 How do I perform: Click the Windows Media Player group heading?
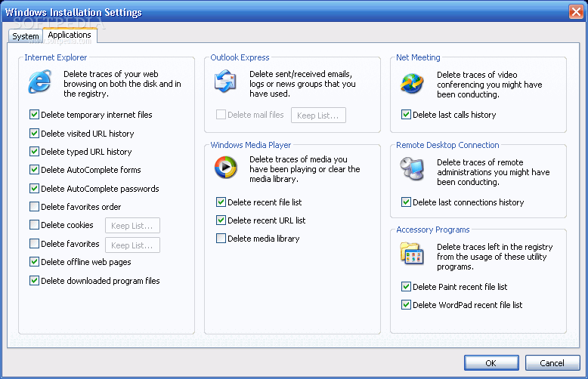pos(250,145)
